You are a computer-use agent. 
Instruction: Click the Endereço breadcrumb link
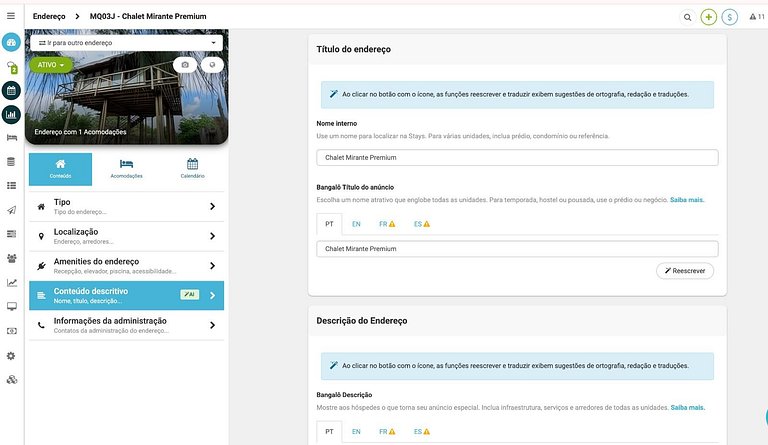click(49, 16)
